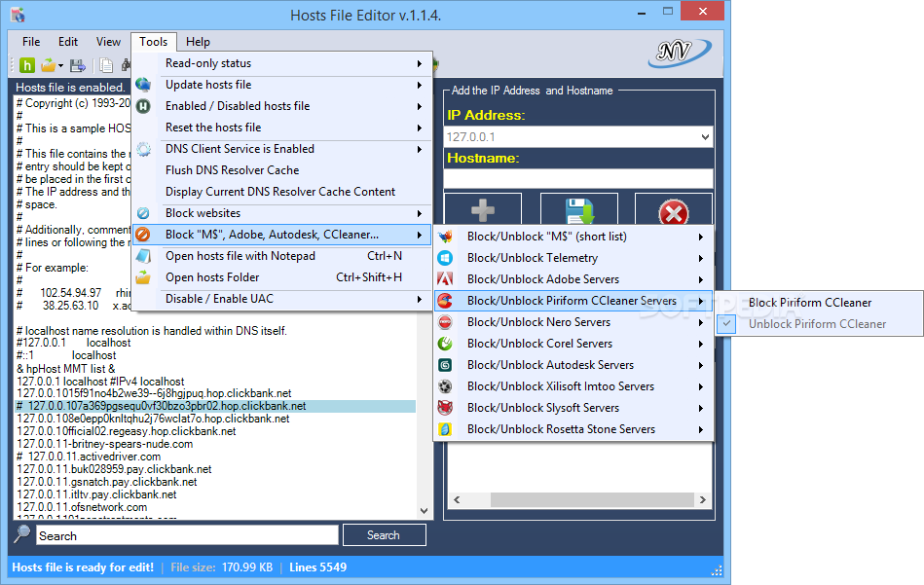Click the red X delete button
This screenshot has width=924, height=585.
click(x=674, y=209)
